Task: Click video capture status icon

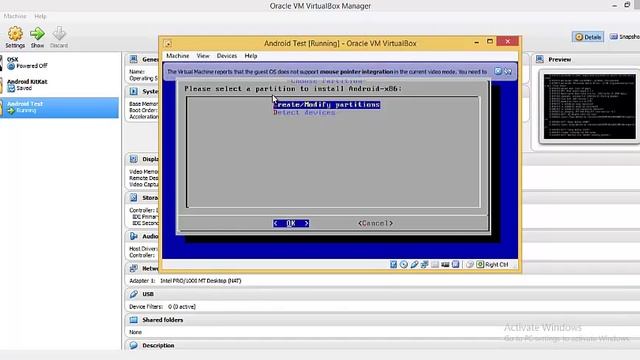Action: tap(445, 264)
